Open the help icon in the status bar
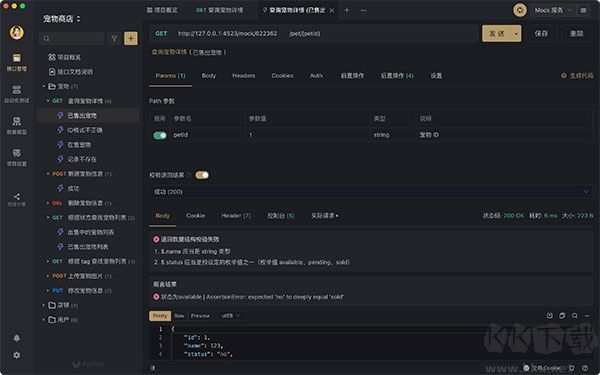 pos(585,368)
